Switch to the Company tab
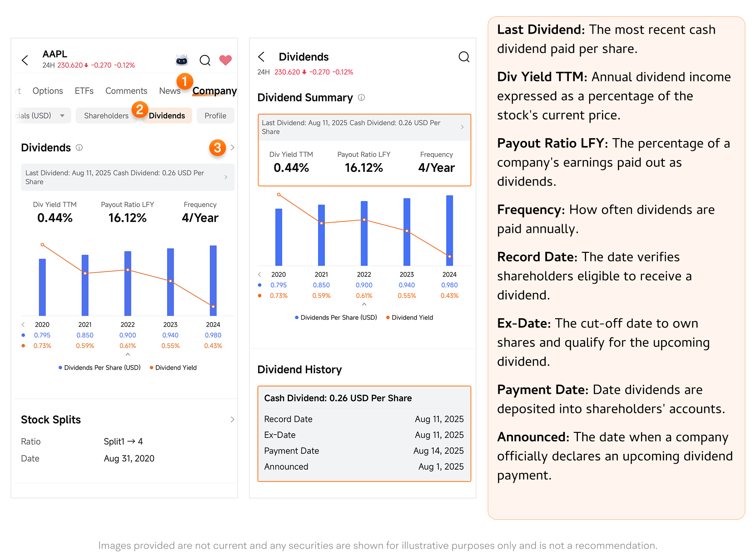The width and height of the screenshot is (756, 557). tap(214, 91)
